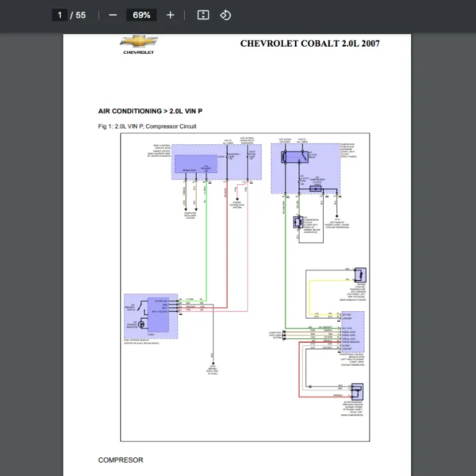This screenshot has width=476, height=476.
Task: Click the powertrain control module block
Action: (353, 332)
